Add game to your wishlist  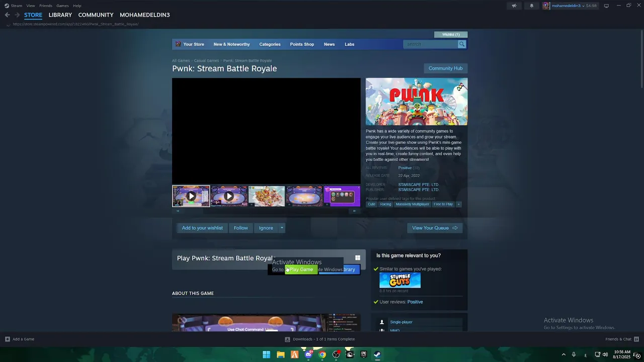(x=202, y=228)
